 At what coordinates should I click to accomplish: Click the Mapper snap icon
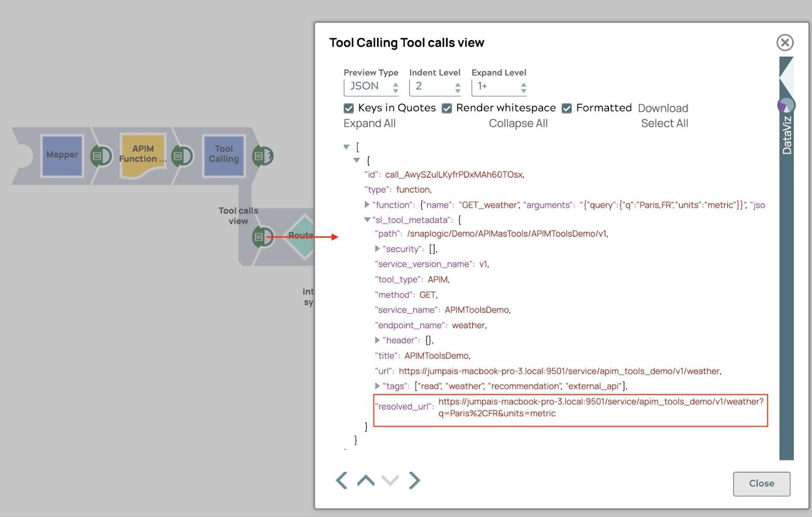click(62, 155)
